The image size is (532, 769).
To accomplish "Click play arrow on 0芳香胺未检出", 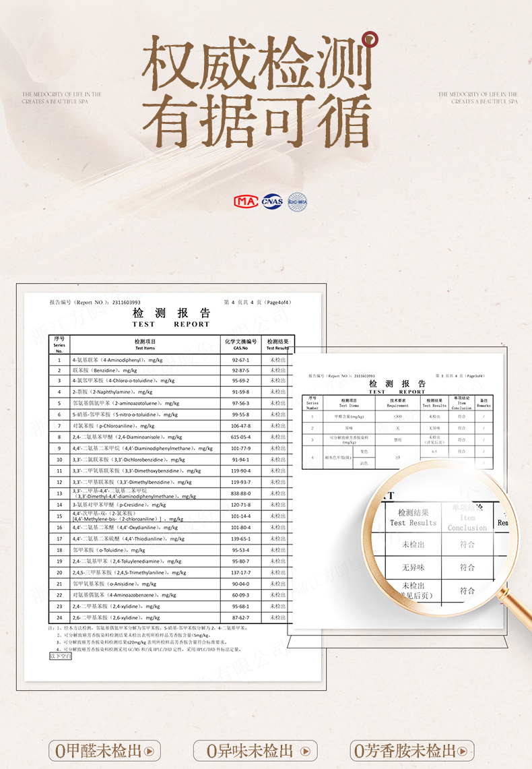I will coord(464,751).
